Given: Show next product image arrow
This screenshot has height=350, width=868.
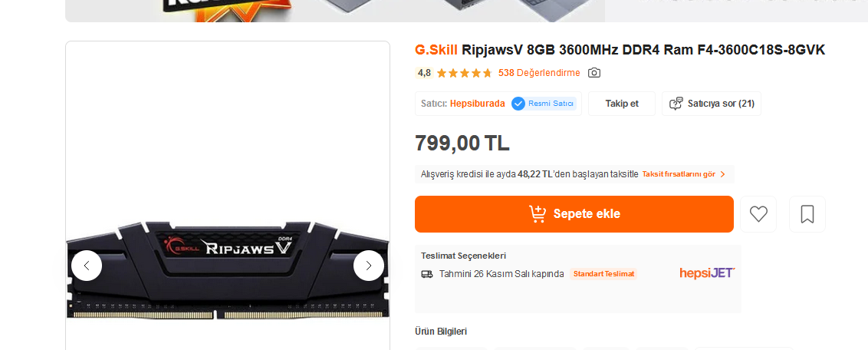Looking at the screenshot, I should tap(369, 266).
